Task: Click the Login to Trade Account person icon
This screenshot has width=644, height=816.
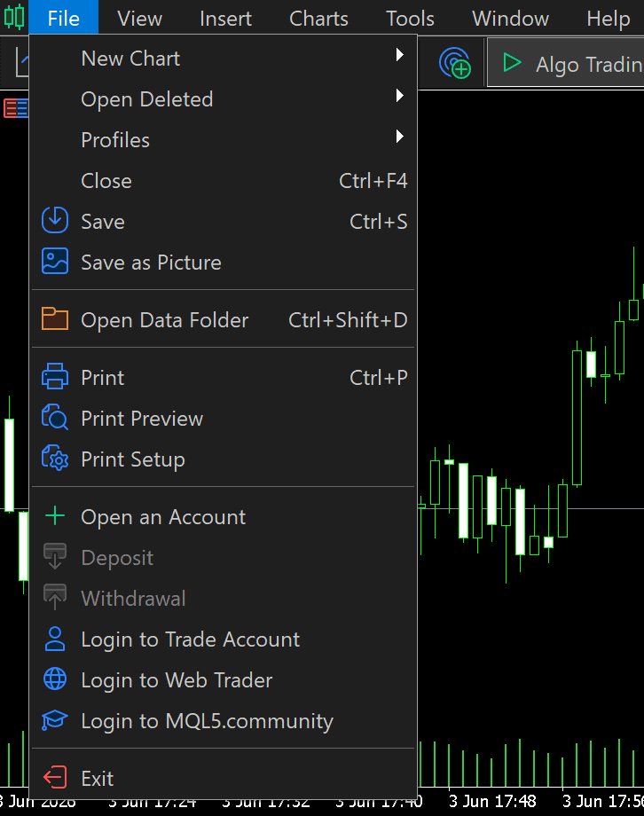Action: coord(55,639)
